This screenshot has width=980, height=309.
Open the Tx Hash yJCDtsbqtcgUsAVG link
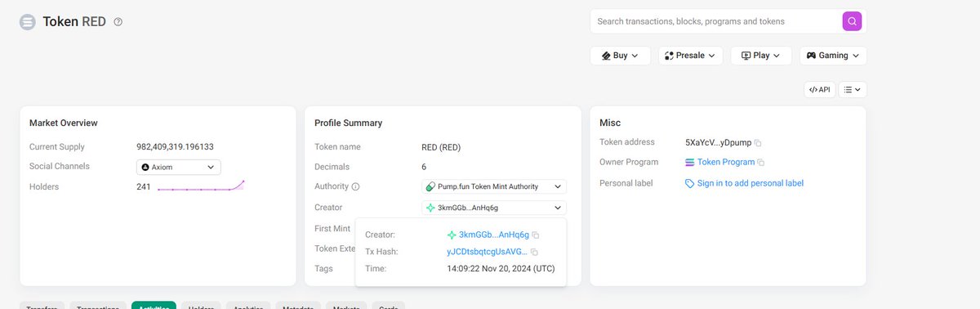[x=488, y=252]
